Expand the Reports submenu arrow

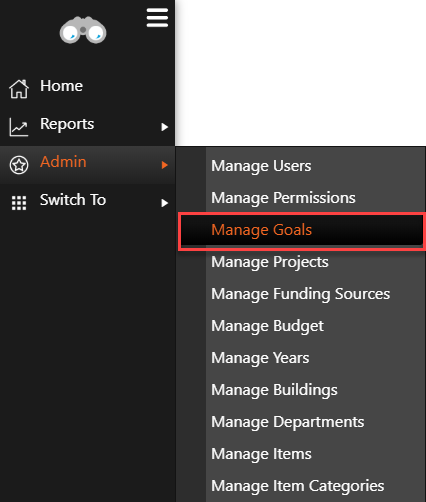coord(164,127)
